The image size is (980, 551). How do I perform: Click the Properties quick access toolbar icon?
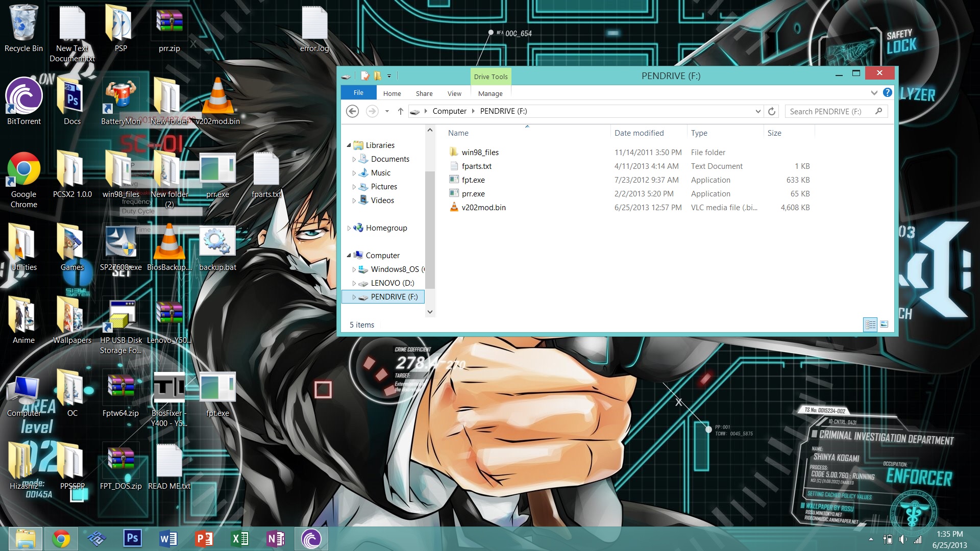pyautogui.click(x=365, y=76)
